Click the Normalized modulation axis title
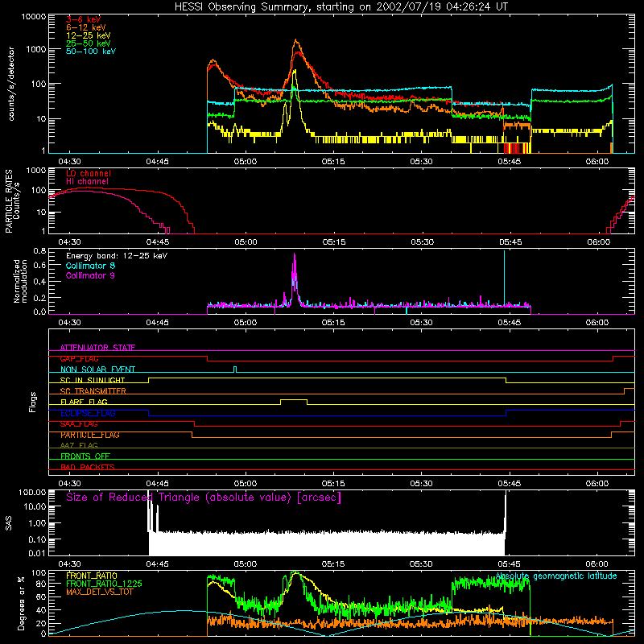This screenshot has width=644, height=644. click(x=19, y=281)
